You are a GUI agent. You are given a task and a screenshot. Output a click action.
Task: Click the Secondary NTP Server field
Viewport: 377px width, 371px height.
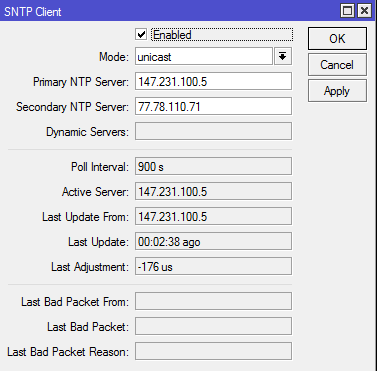pyautogui.click(x=213, y=106)
